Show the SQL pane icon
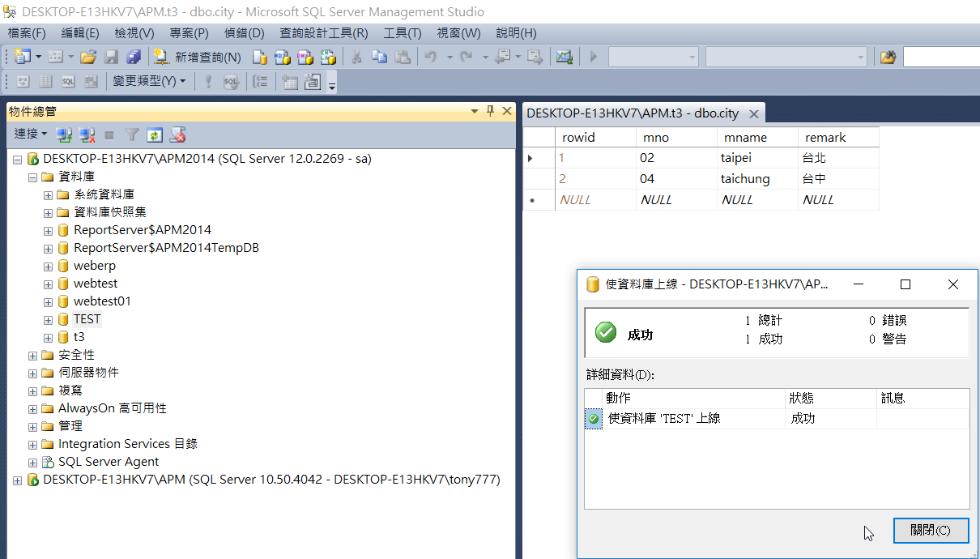Viewport: 980px width, 559px height. [x=69, y=81]
